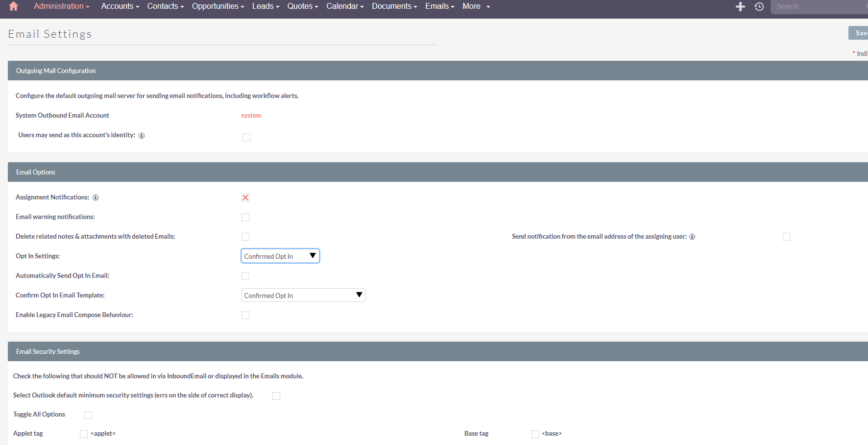Enable Legacy Email Compose Behaviour checkbox
The height and width of the screenshot is (445, 868).
(x=245, y=315)
